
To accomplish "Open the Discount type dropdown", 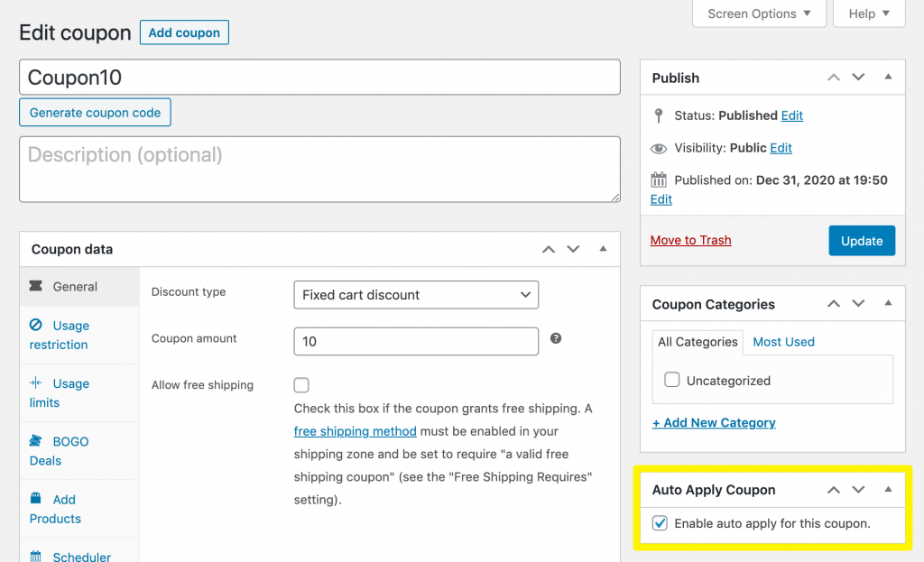I will (x=416, y=295).
